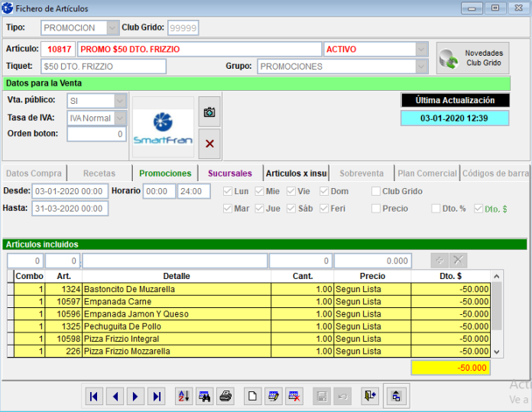Remove the article image with red X
Screen dimensions: 532x412
[x=209, y=144]
